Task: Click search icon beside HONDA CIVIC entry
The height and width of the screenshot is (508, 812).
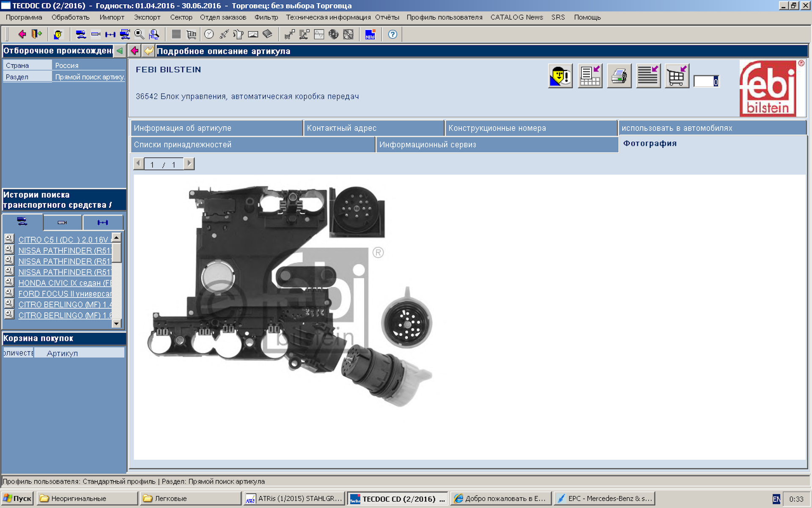Action: [9, 282]
